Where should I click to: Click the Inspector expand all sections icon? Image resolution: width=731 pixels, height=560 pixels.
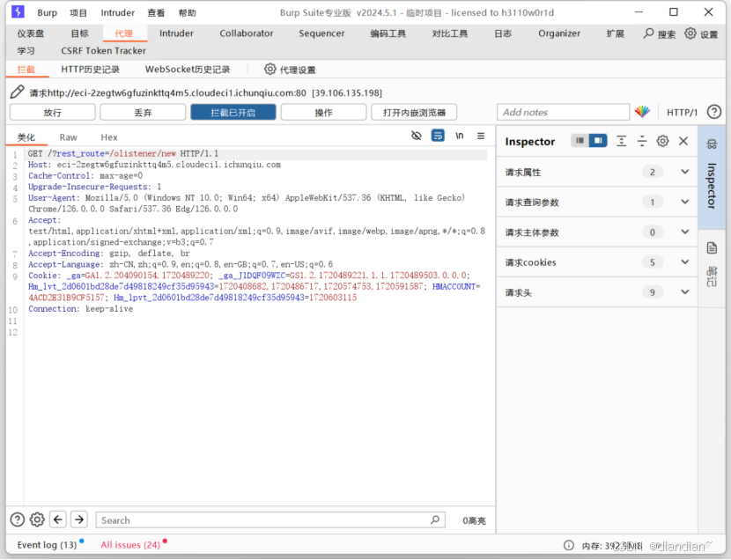622,141
